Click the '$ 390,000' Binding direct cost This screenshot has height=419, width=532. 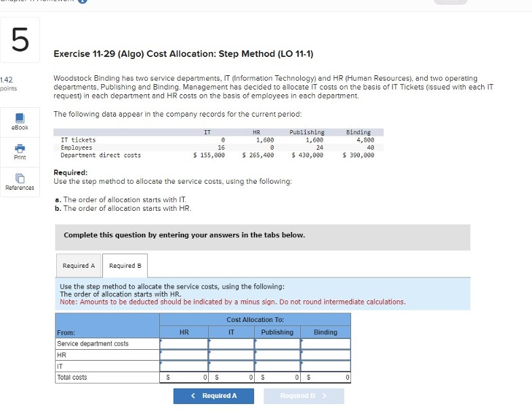[359, 155]
